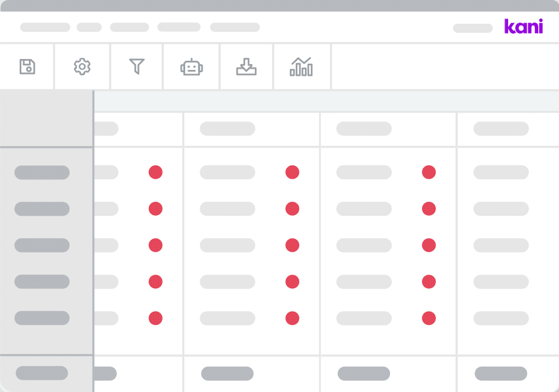This screenshot has height=392, width=559.
Task: Open the bar chart analytics icon
Action: click(x=301, y=66)
